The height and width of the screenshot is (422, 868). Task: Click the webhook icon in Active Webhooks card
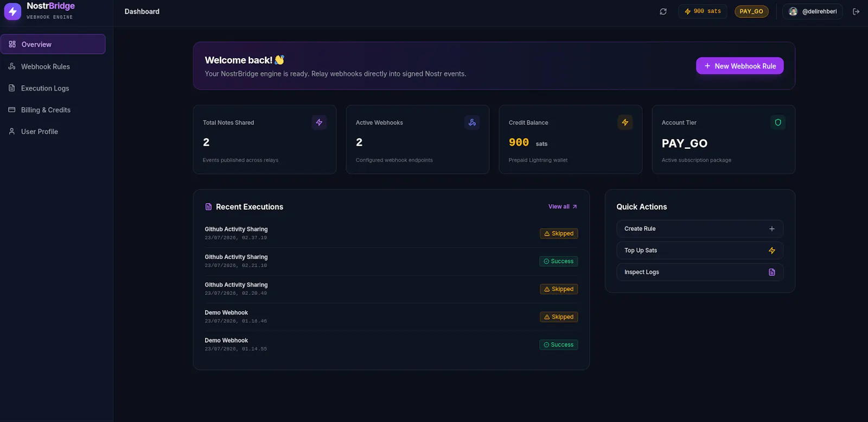pos(472,122)
